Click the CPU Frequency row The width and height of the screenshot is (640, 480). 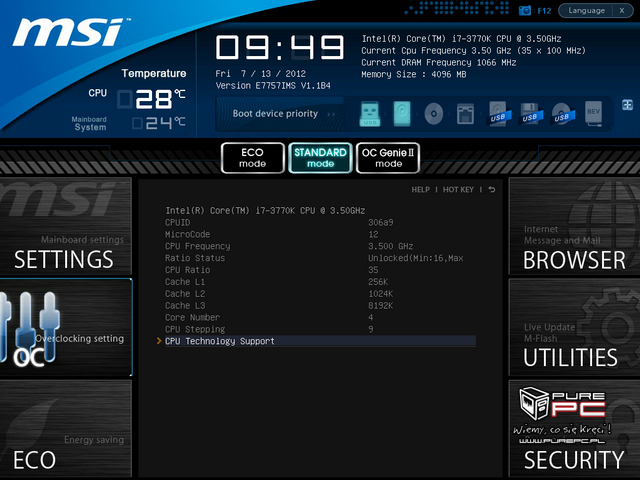pyautogui.click(x=320, y=246)
